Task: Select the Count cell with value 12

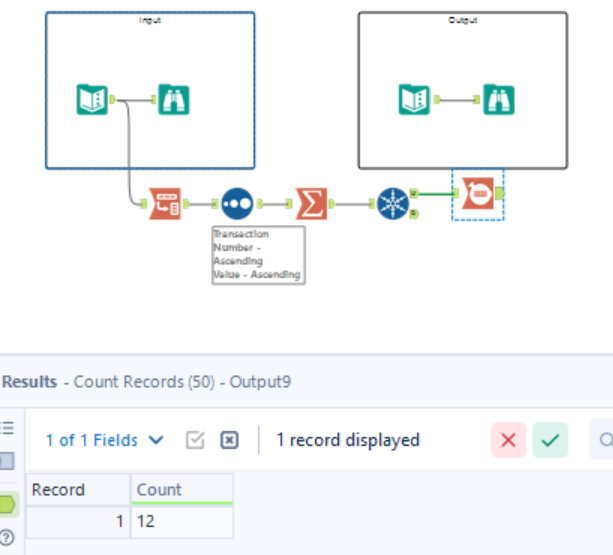Action: tap(182, 521)
